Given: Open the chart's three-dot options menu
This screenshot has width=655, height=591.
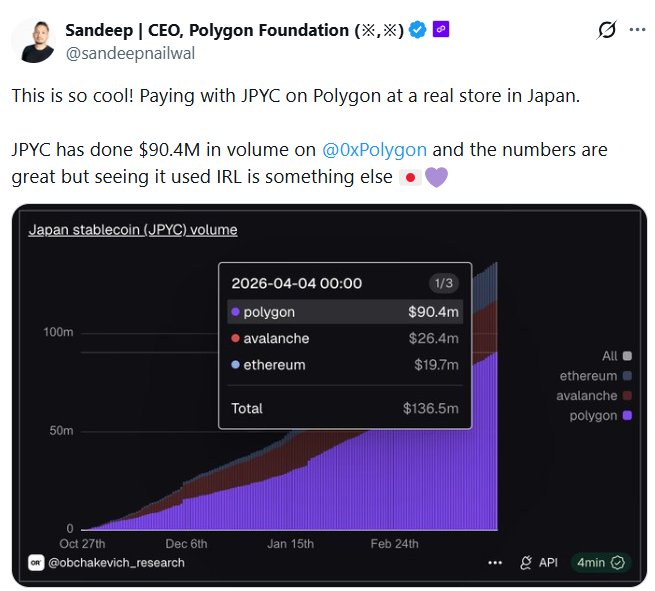Looking at the screenshot, I should click(x=495, y=563).
